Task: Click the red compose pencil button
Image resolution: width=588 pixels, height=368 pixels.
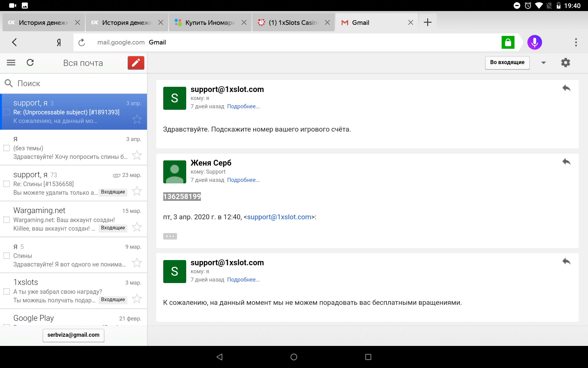Action: pyautogui.click(x=136, y=63)
